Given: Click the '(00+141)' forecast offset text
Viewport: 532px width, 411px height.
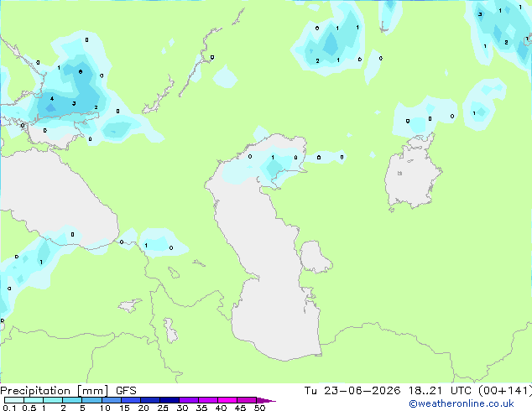Looking at the screenshot, I should point(505,391).
